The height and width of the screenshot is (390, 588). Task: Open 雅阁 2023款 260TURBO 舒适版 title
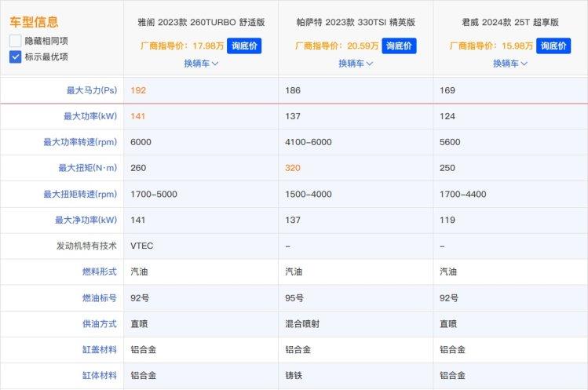(x=202, y=22)
